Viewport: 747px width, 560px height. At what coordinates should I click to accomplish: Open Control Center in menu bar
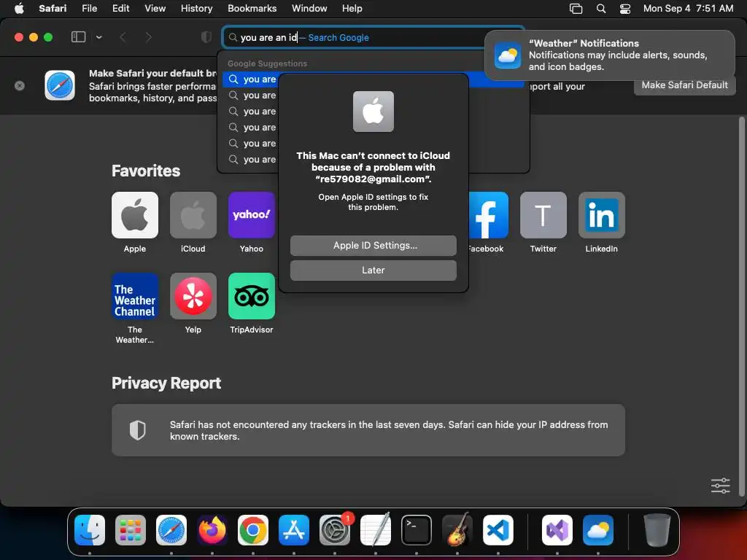coord(625,9)
